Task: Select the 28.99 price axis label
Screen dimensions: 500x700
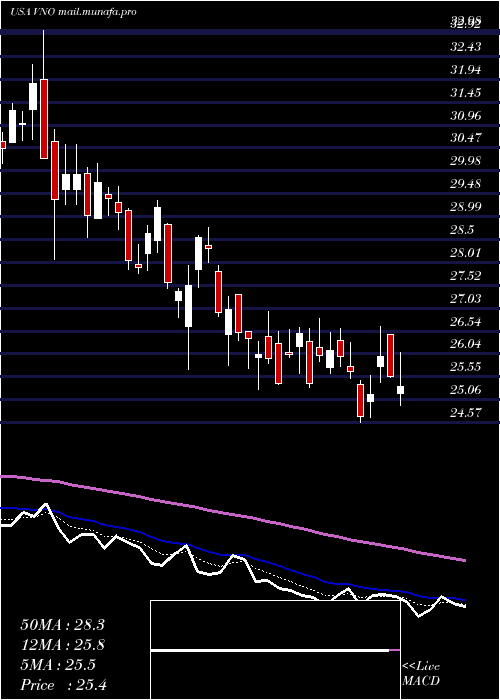Action: coord(466,207)
